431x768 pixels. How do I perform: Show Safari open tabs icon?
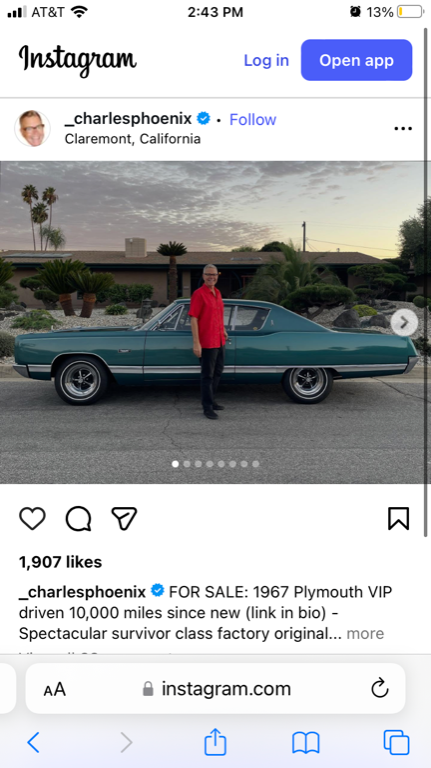[396, 743]
